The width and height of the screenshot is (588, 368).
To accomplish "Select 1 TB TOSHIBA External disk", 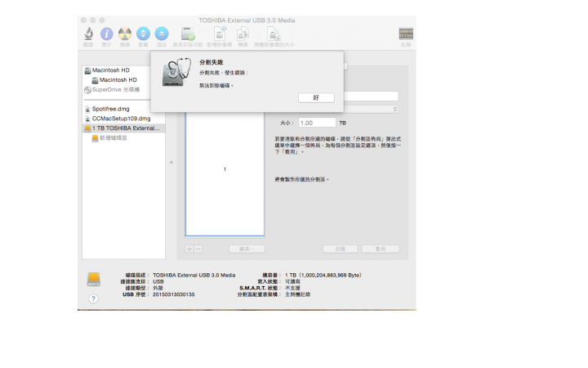I will coord(124,128).
